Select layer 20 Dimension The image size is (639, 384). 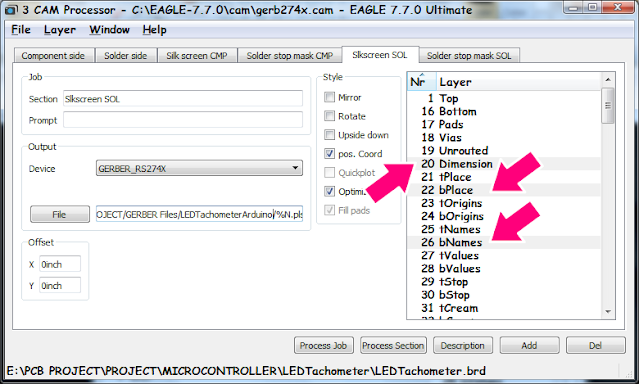[504, 163]
